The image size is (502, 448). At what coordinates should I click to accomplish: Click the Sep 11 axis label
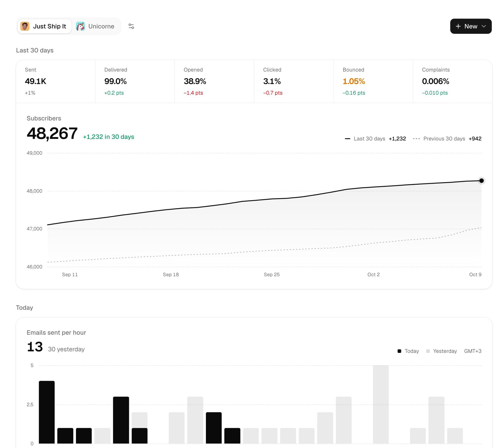click(x=70, y=274)
